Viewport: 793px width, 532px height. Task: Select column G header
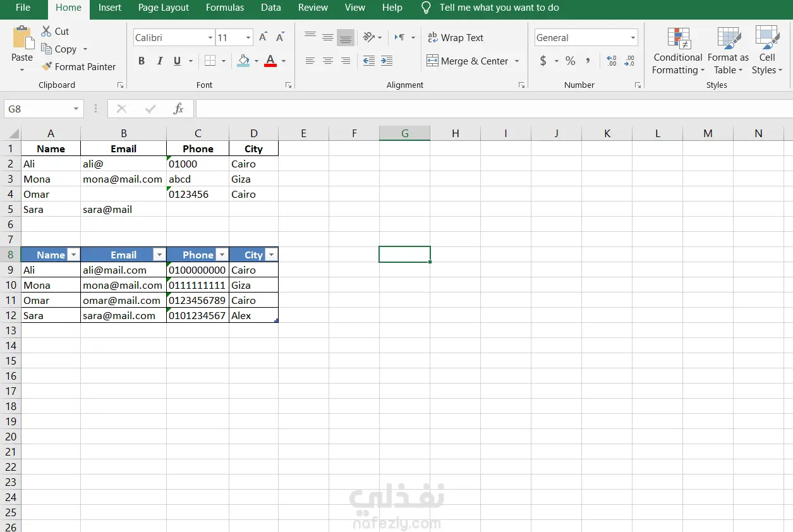click(x=405, y=133)
